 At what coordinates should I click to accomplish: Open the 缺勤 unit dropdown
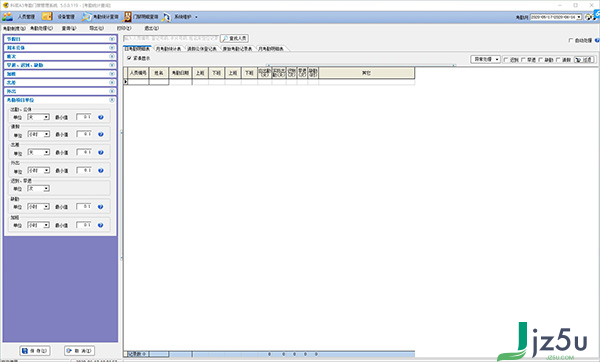[39, 207]
